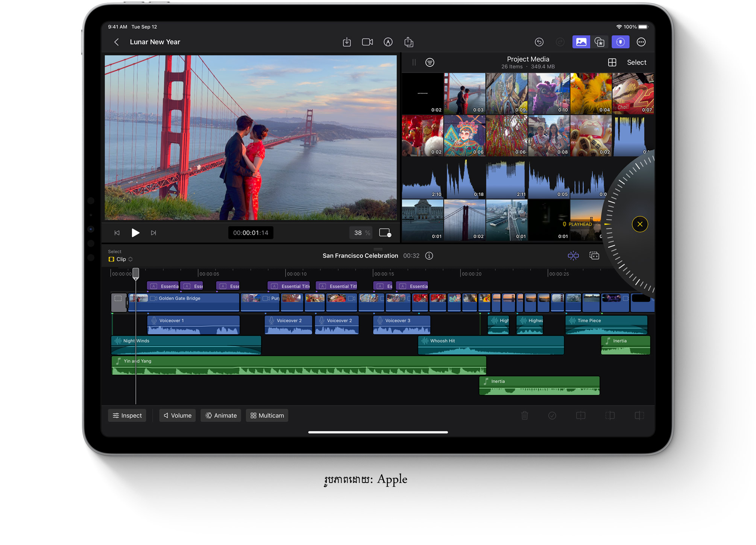Select the Essential Title clip near 00:00:10
Screen dimensions: 756x545
pos(289,286)
